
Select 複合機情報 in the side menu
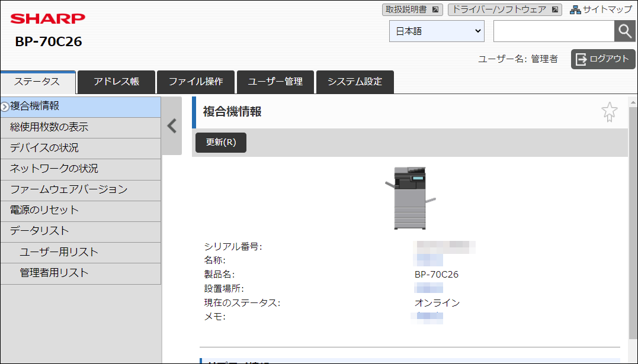[81, 107]
